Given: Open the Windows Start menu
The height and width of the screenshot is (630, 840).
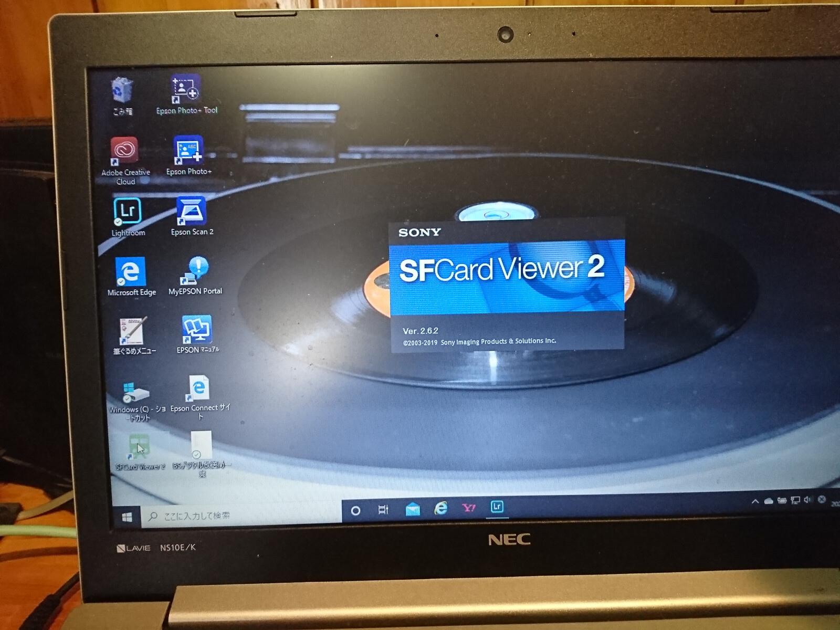Looking at the screenshot, I should click(127, 517).
